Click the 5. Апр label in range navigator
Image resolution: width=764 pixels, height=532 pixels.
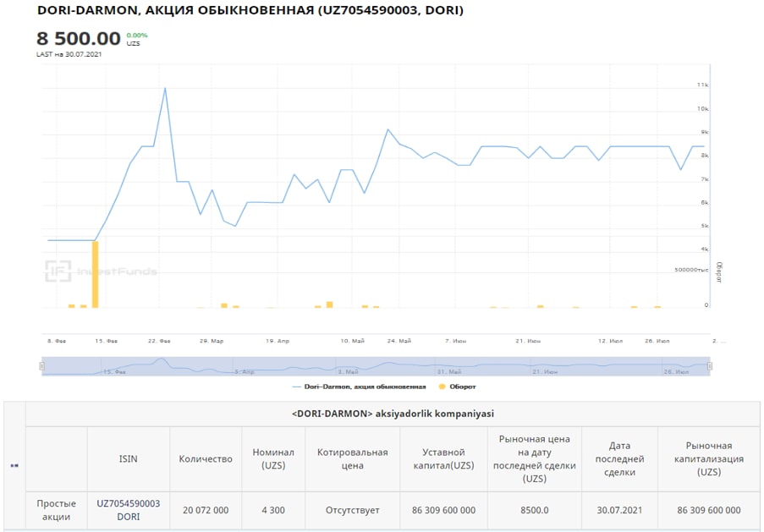[x=245, y=371]
